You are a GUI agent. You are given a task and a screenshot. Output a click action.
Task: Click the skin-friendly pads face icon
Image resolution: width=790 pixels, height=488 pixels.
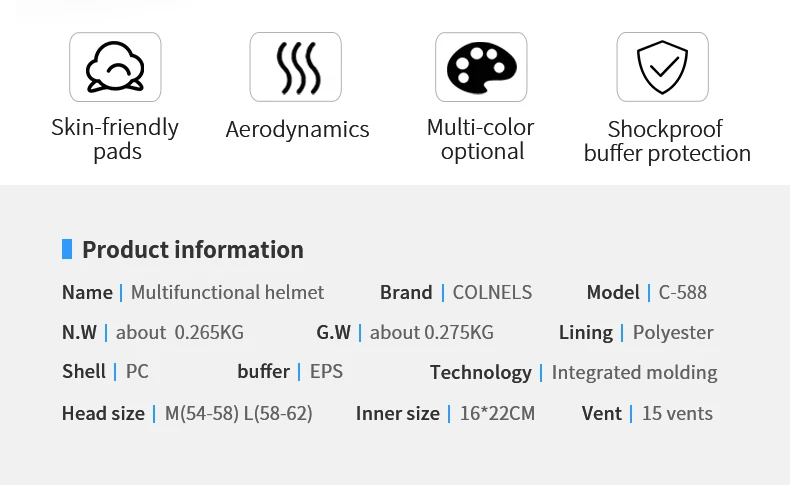pos(115,67)
